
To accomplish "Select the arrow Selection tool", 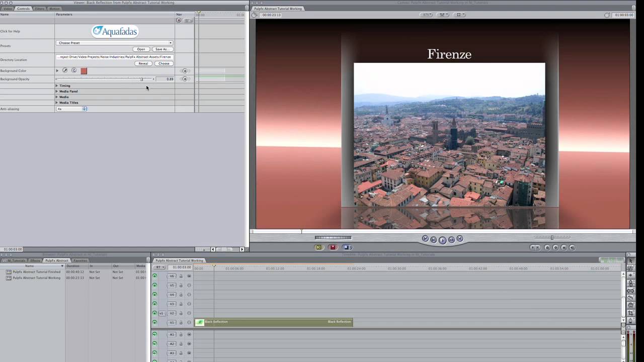I will tap(631, 260).
